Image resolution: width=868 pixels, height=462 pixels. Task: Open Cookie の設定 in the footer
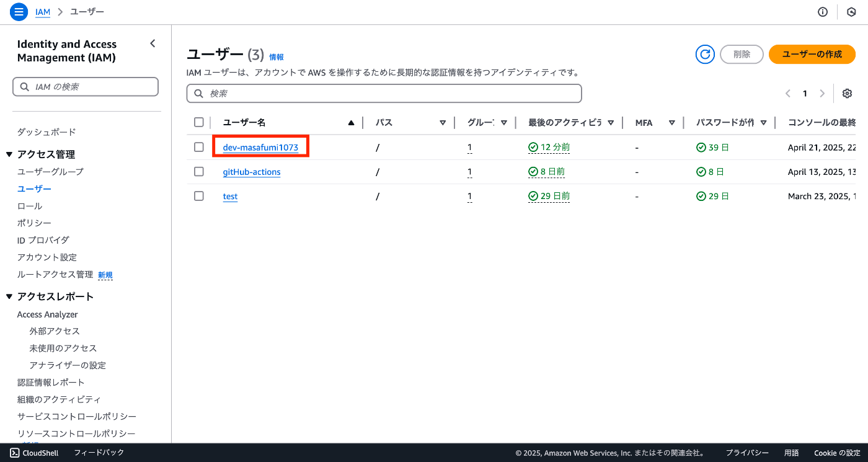tap(837, 453)
